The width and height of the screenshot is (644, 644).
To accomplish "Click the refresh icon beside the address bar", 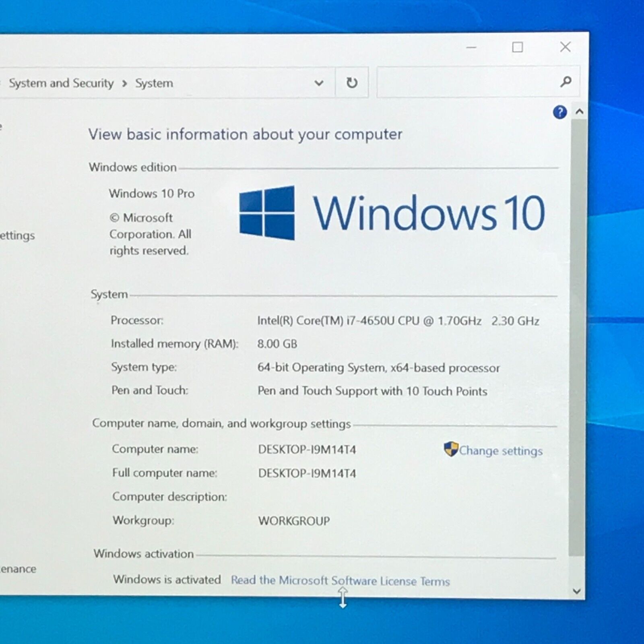I will click(x=352, y=83).
